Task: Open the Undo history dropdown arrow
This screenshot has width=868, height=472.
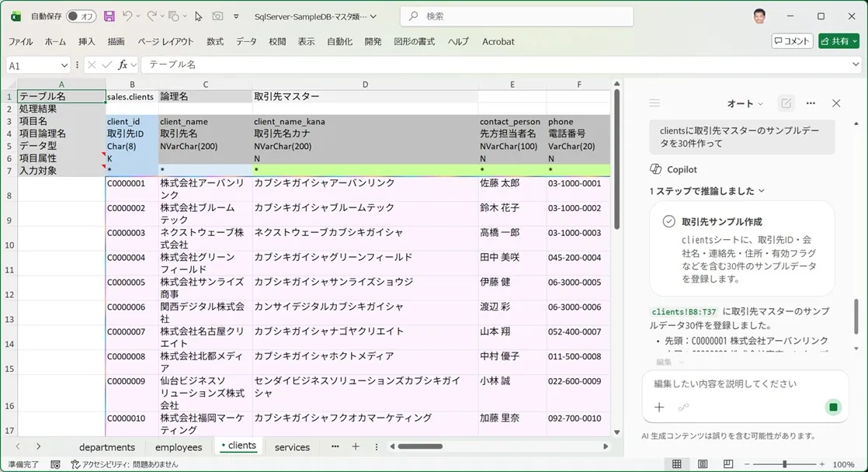Action: click(138, 16)
